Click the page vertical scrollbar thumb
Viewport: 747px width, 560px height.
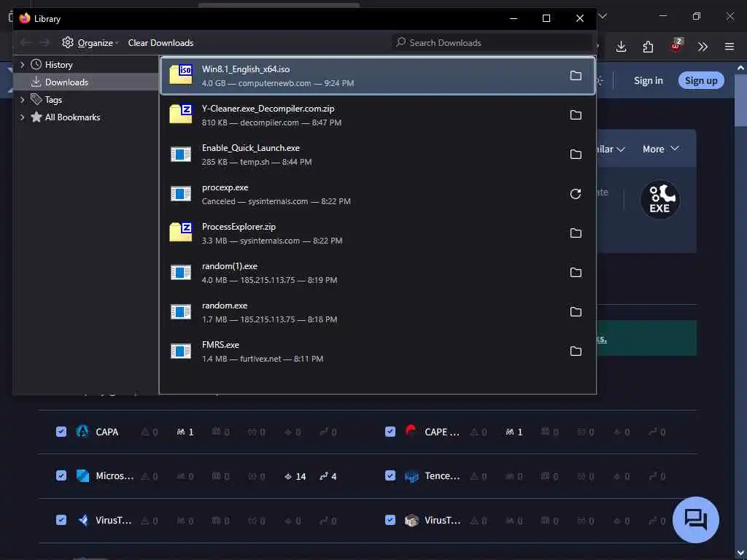coord(740,101)
